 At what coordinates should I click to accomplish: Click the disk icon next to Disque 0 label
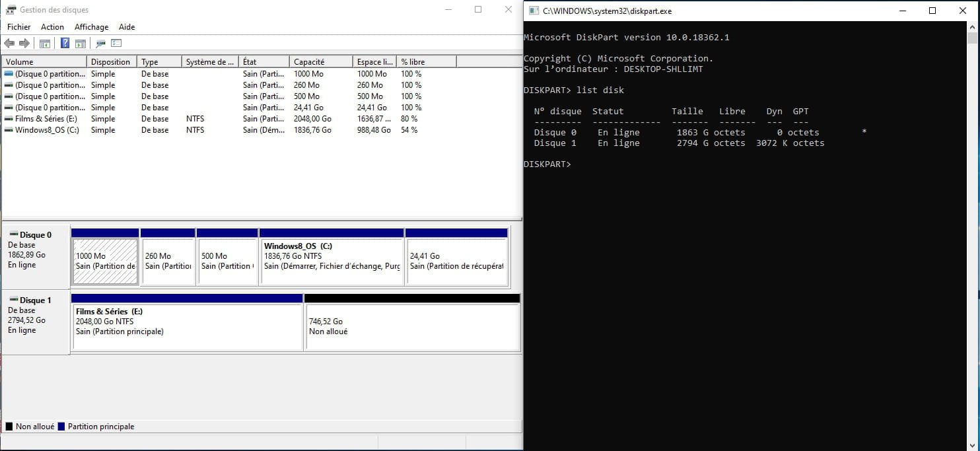(x=13, y=234)
